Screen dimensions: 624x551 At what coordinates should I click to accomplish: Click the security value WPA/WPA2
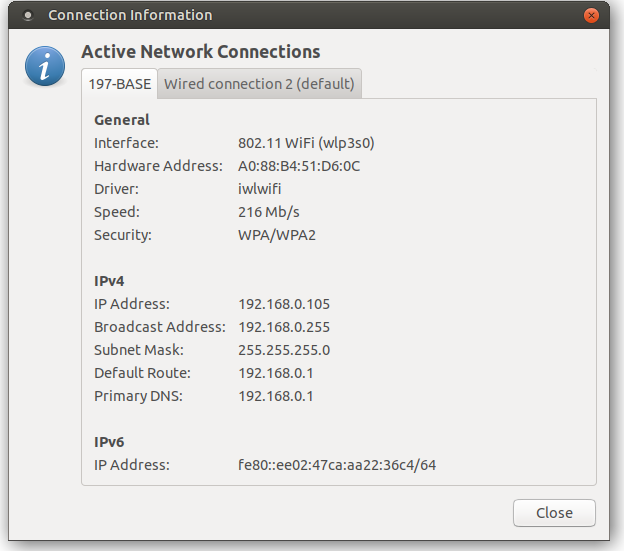(277, 235)
